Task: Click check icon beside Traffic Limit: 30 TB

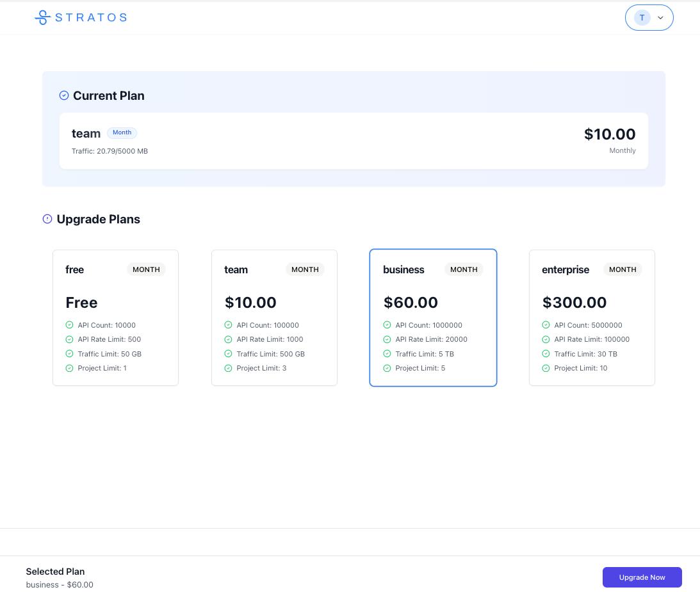Action: (x=546, y=354)
